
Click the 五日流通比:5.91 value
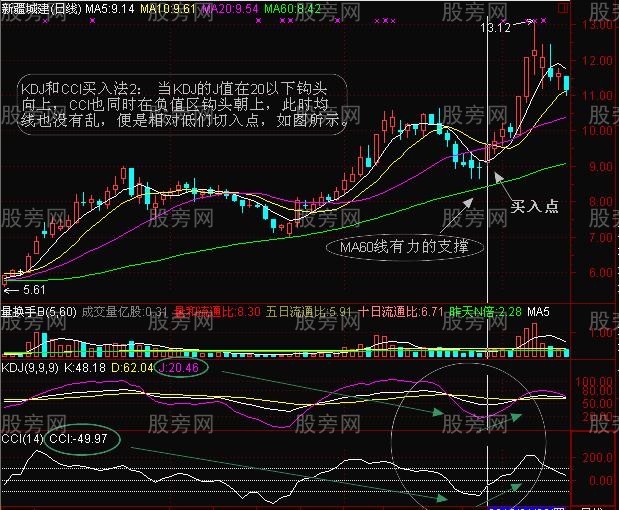(308, 312)
